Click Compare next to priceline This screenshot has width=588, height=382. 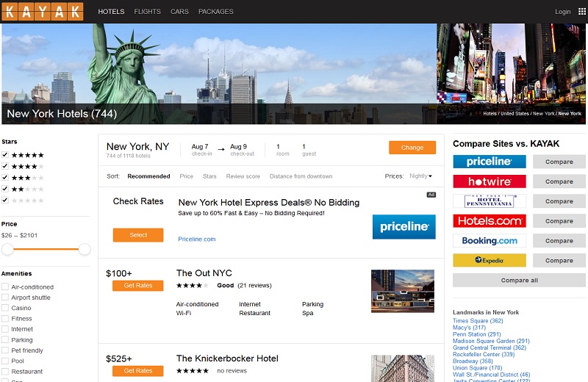(559, 162)
